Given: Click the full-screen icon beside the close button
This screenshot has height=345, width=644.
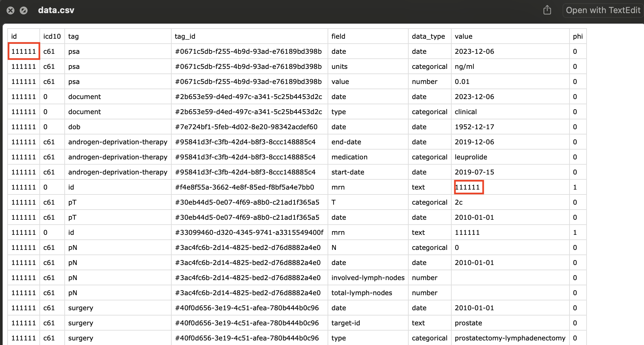Looking at the screenshot, I should click(24, 10).
